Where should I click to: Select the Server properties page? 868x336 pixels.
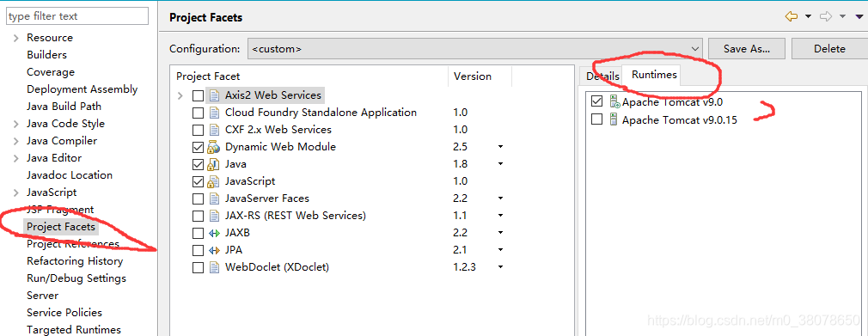click(42, 295)
